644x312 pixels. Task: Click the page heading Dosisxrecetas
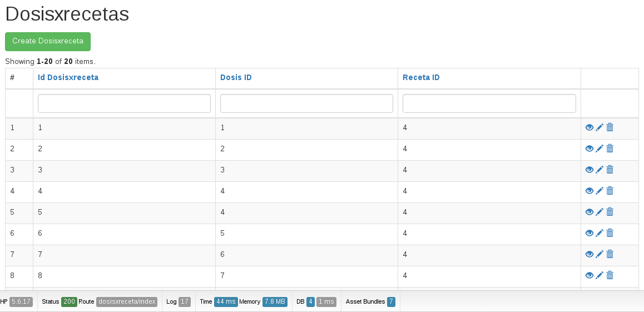point(67,14)
